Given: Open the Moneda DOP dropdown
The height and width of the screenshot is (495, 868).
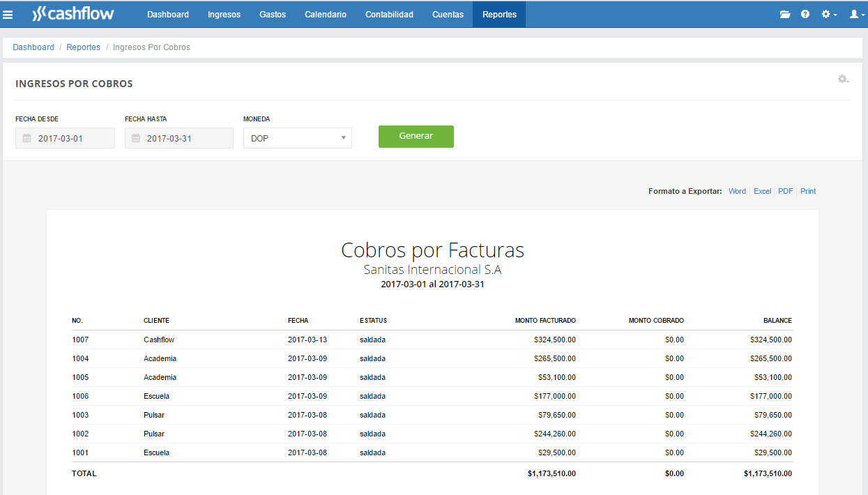Looking at the screenshot, I should tap(298, 138).
